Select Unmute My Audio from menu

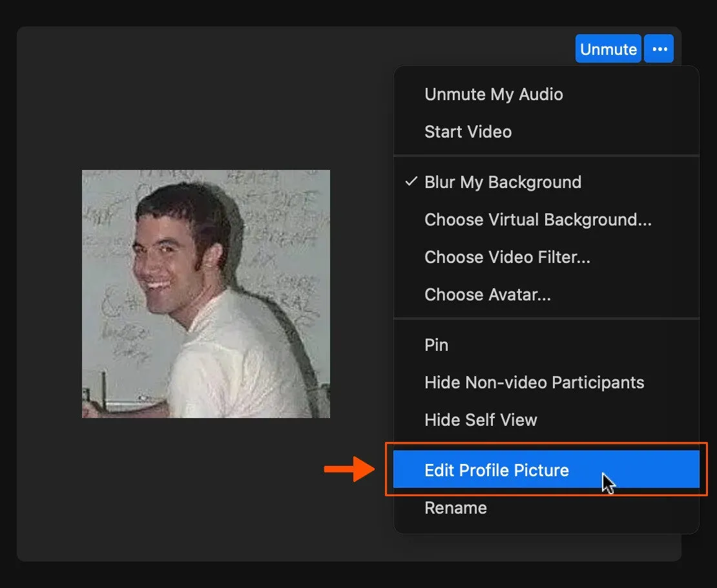[494, 94]
